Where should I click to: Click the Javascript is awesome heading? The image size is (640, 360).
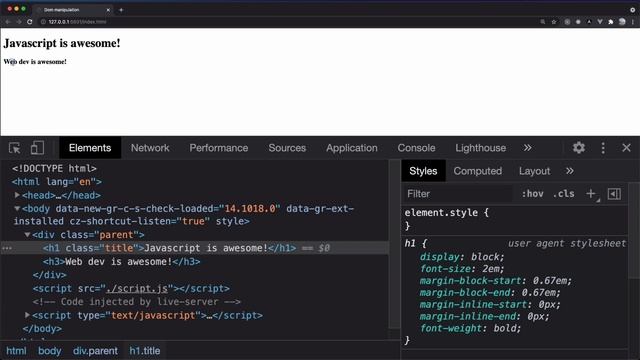tap(62, 43)
